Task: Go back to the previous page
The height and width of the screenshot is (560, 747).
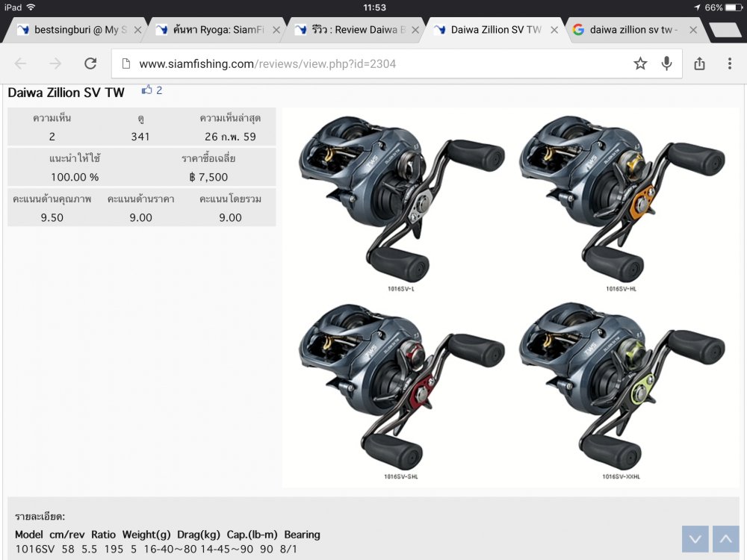Action: click(x=20, y=63)
